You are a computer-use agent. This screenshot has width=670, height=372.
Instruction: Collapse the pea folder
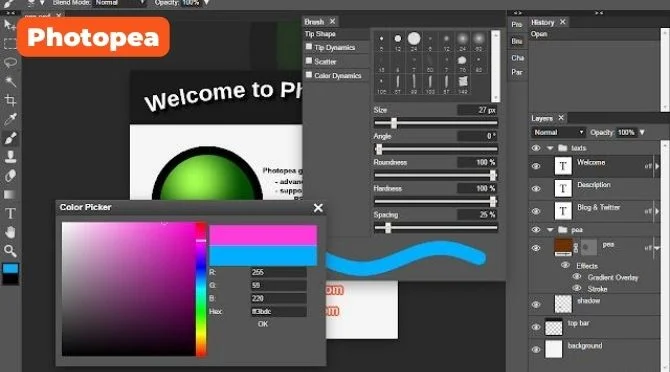[550, 230]
